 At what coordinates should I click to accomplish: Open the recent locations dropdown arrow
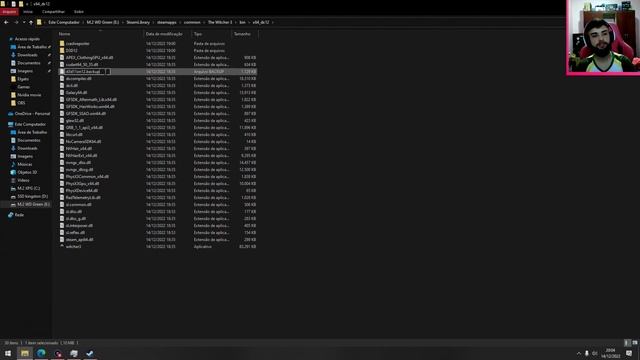(x=24, y=22)
